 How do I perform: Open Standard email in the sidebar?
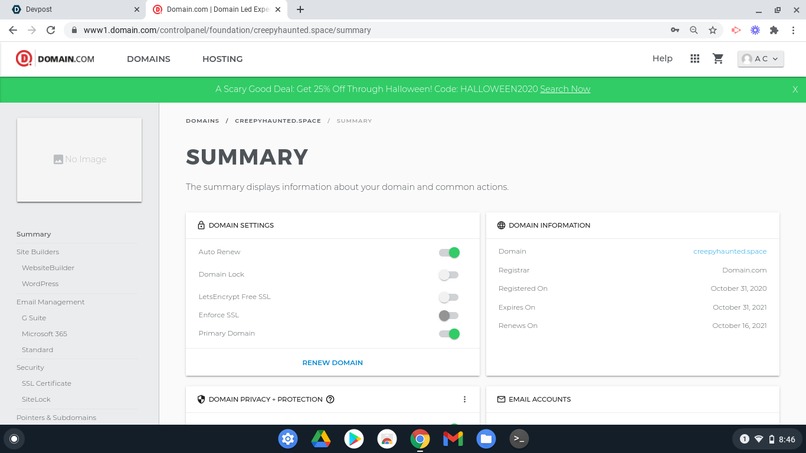coord(37,350)
